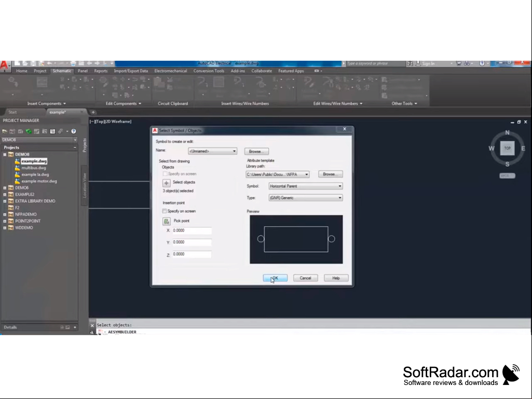Click the Objects Specify on screen checkbox

point(165,174)
